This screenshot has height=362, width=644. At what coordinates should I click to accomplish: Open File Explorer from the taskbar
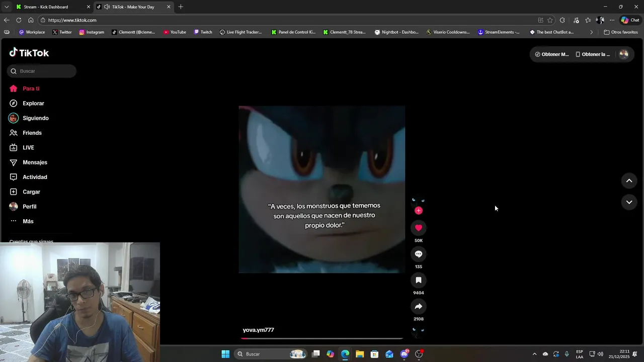point(360,354)
